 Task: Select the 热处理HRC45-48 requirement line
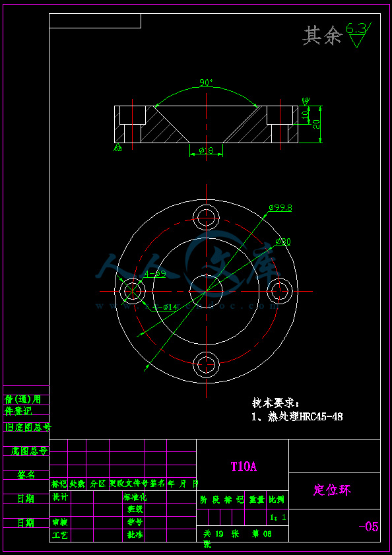[x=297, y=416]
